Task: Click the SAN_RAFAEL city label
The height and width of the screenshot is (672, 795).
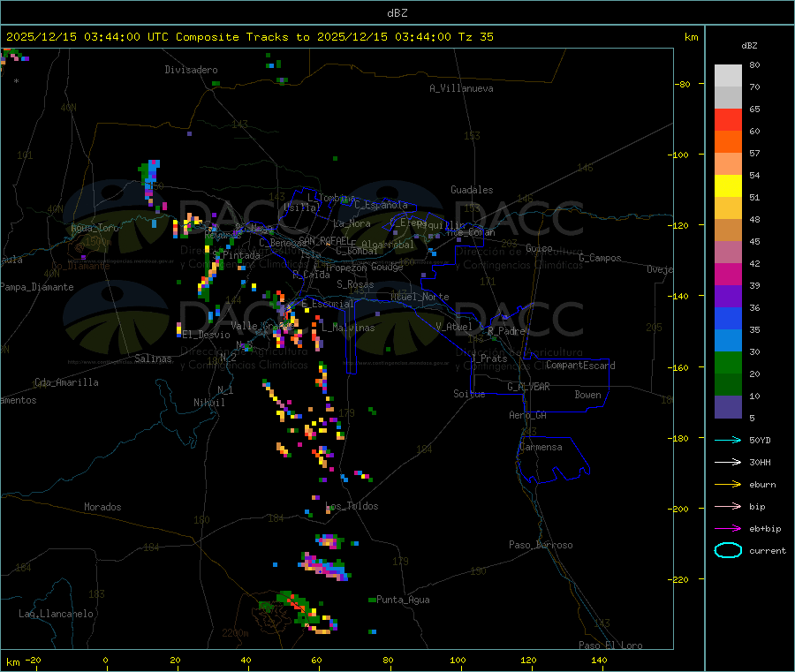Action: [x=324, y=240]
